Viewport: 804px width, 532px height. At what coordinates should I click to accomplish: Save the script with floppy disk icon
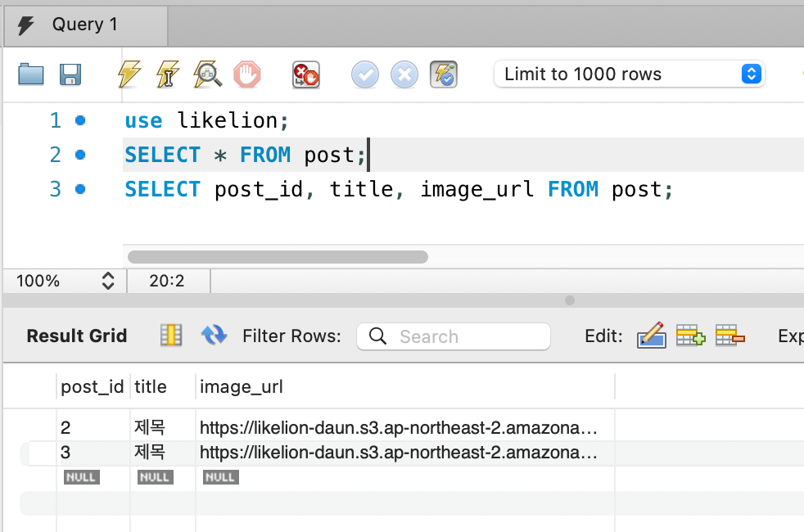point(70,74)
